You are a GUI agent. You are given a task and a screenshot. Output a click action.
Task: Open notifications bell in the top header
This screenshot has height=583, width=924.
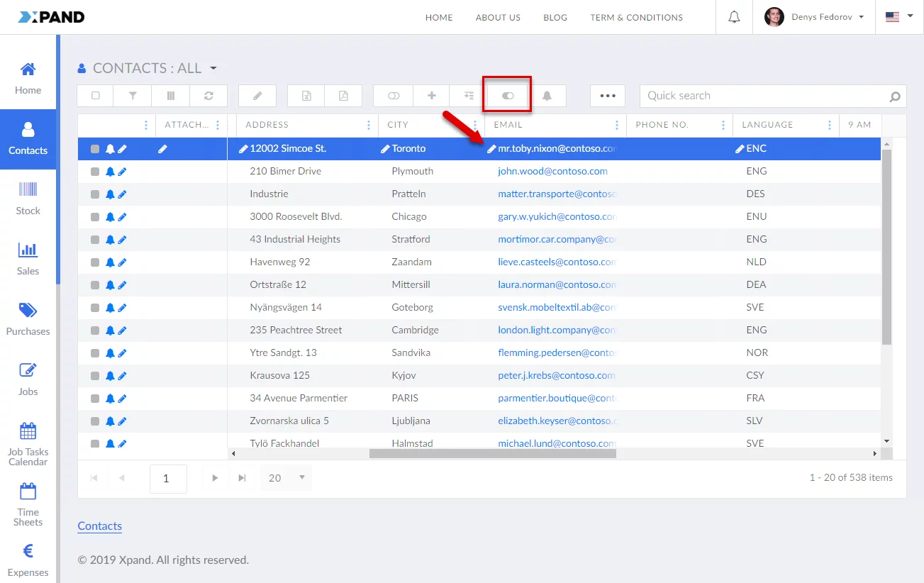(x=735, y=17)
